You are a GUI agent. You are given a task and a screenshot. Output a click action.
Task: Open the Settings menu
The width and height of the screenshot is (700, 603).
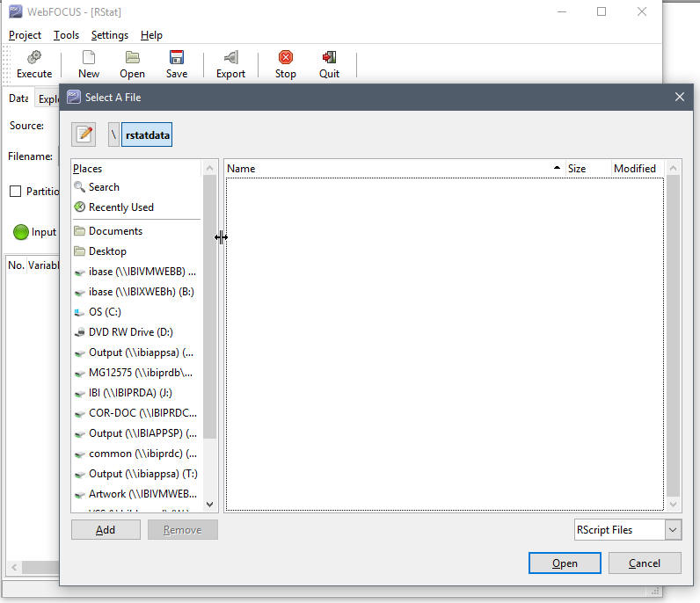click(x=109, y=35)
